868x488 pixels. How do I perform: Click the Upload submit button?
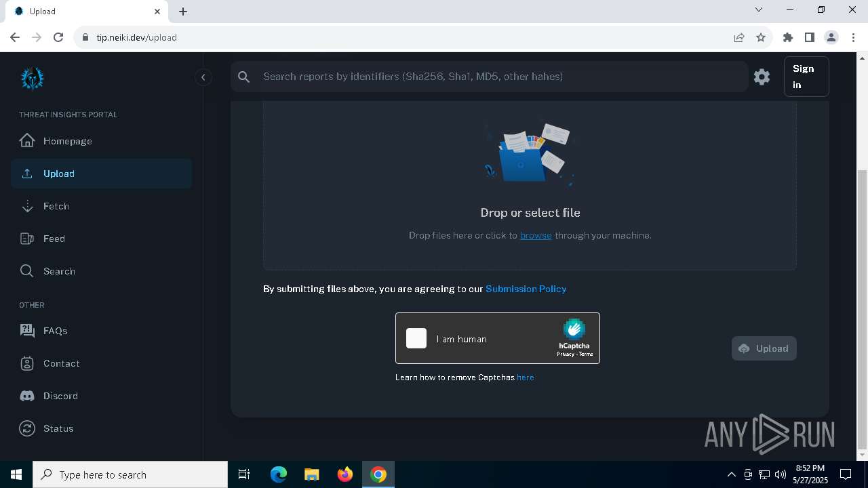tap(764, 348)
